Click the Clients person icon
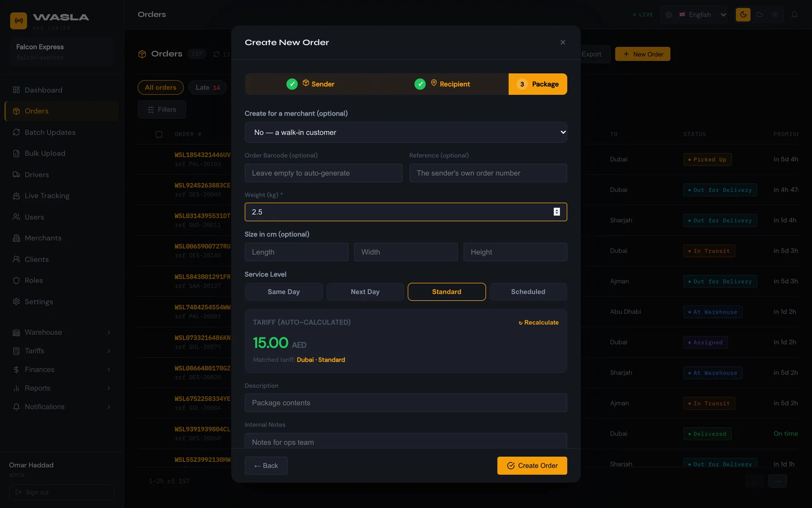This screenshot has height=508, width=812. 16,259
